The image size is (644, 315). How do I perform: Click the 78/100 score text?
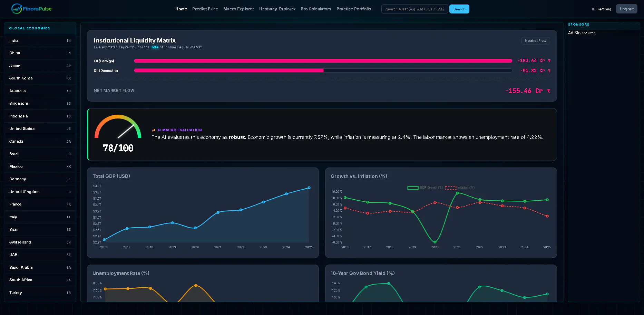tap(118, 148)
